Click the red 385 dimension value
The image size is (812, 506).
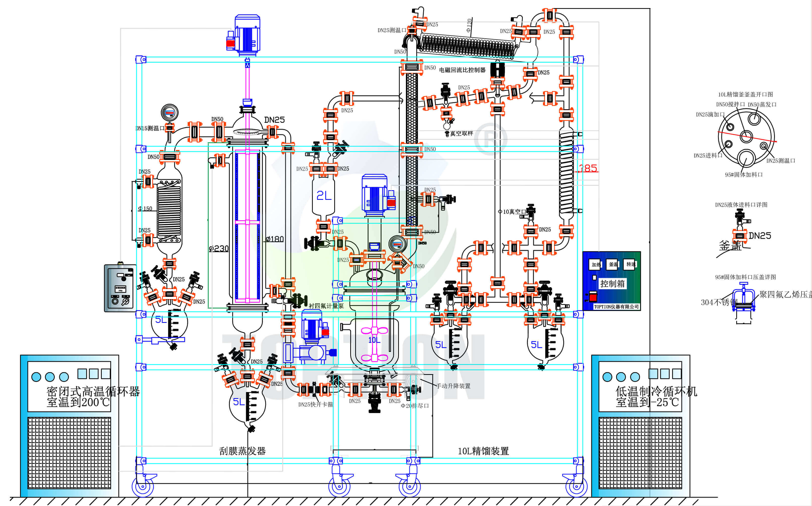(588, 168)
